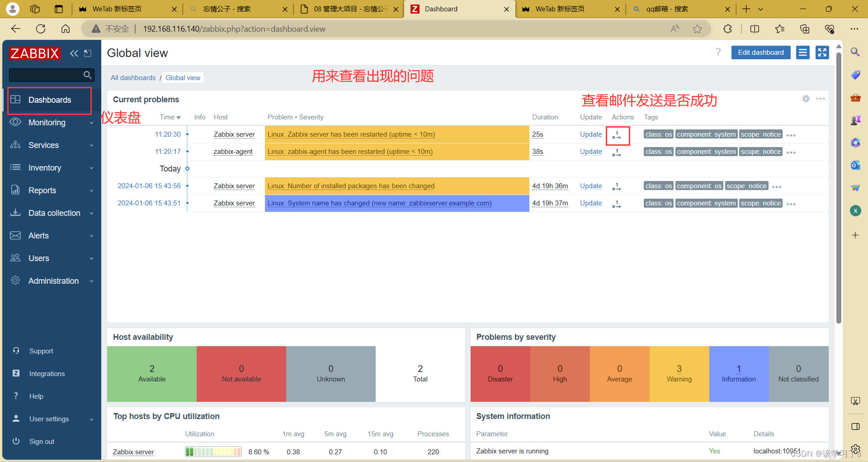The width and height of the screenshot is (868, 462).
Task: Open System name has changed problem link
Action: 379,203
